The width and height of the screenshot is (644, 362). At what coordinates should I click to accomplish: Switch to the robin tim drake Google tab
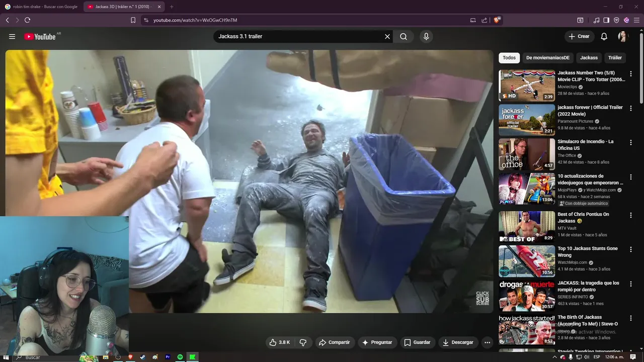41,7
